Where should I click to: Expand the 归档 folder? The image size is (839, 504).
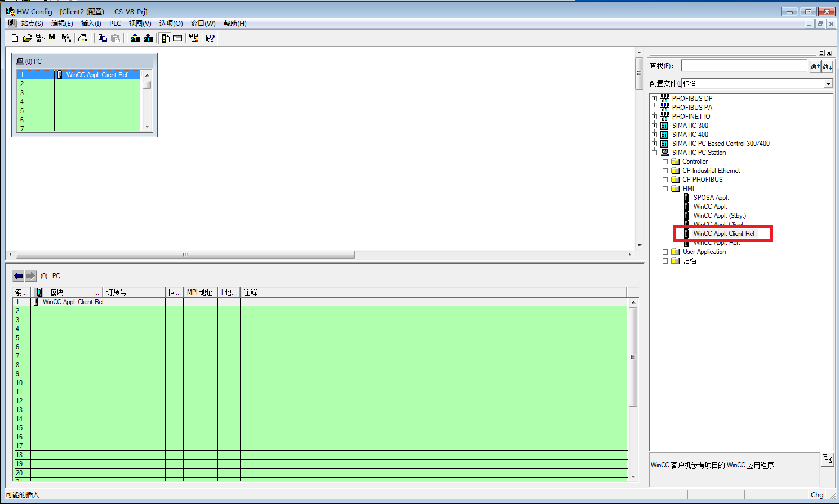coord(665,261)
